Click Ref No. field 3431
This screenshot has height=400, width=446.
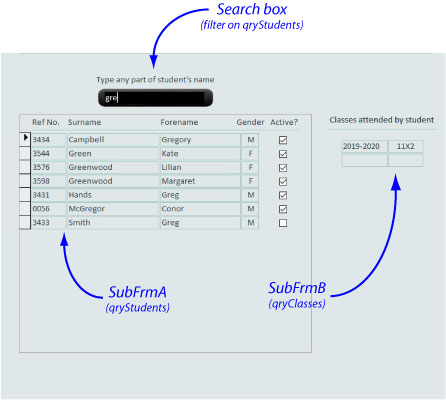(49, 195)
